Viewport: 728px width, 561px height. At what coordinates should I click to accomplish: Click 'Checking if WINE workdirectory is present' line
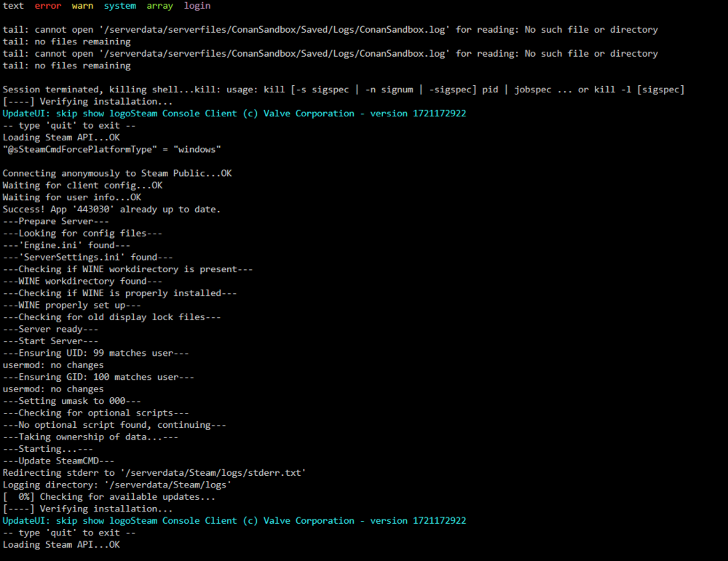pyautogui.click(x=127, y=270)
